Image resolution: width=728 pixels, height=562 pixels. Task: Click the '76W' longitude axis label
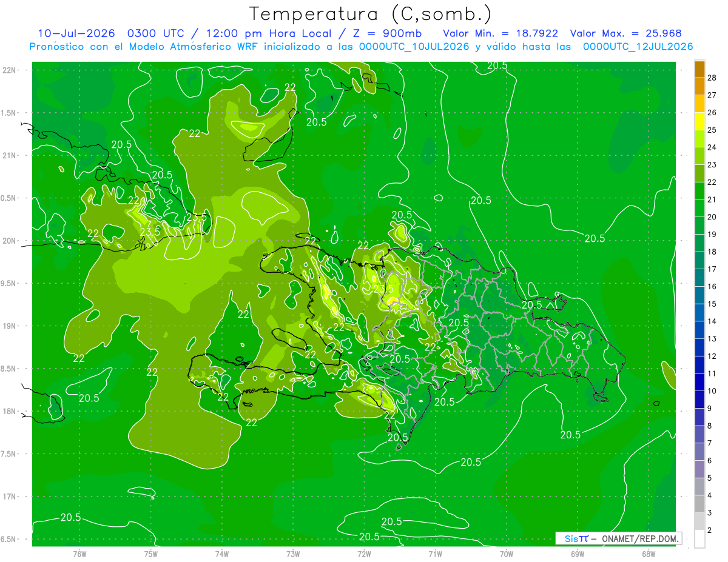(79, 554)
